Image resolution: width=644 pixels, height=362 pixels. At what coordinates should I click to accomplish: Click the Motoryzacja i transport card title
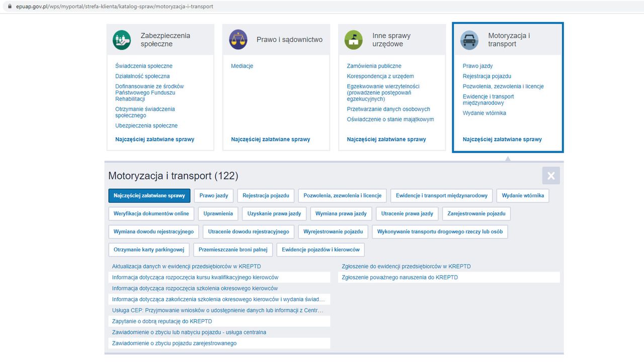pos(509,40)
